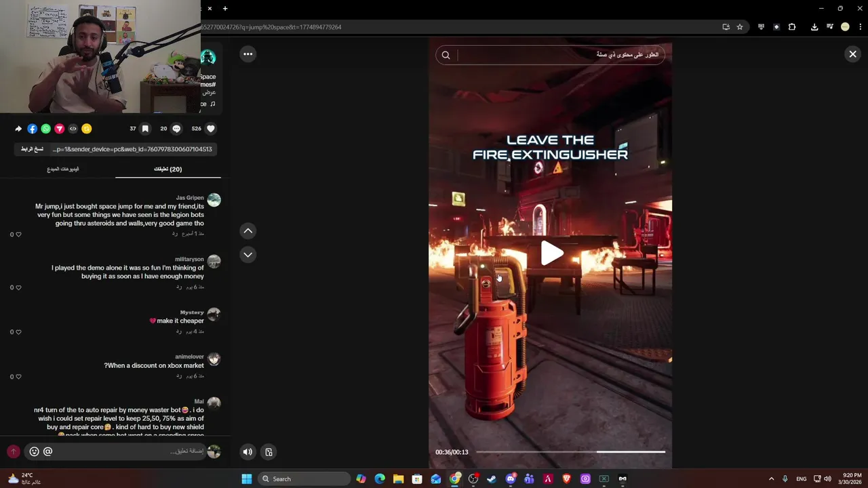868x488 pixels.
Task: Reply to militaryson's comment
Action: coord(179,287)
